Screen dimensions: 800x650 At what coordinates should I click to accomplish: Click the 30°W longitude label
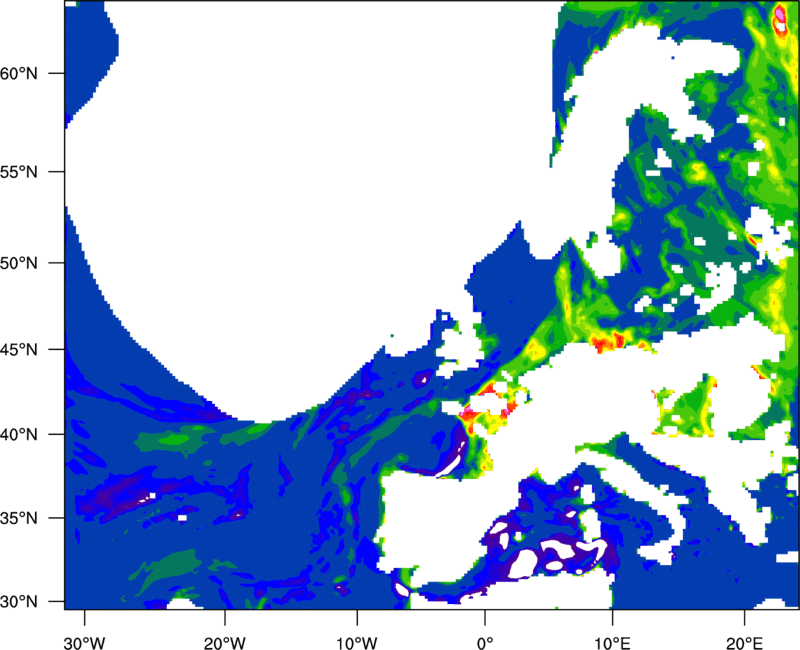[85, 643]
